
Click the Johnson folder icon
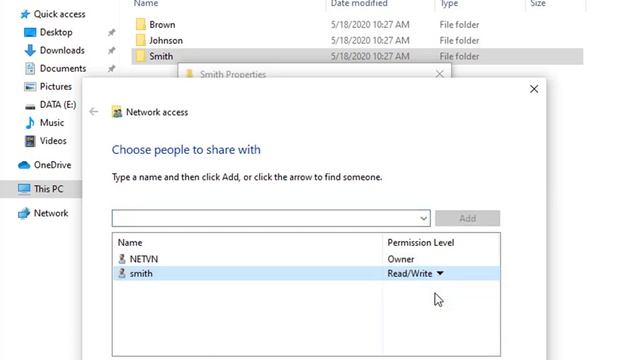pyautogui.click(x=140, y=40)
